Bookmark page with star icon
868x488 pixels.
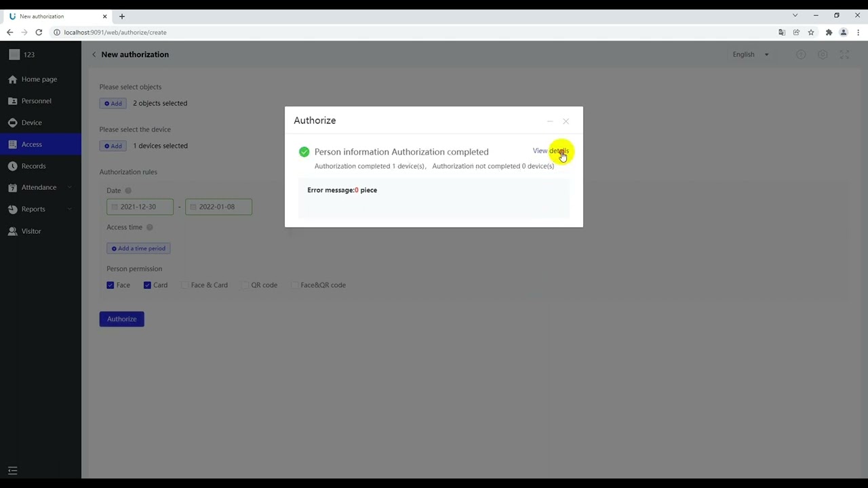[x=811, y=33]
